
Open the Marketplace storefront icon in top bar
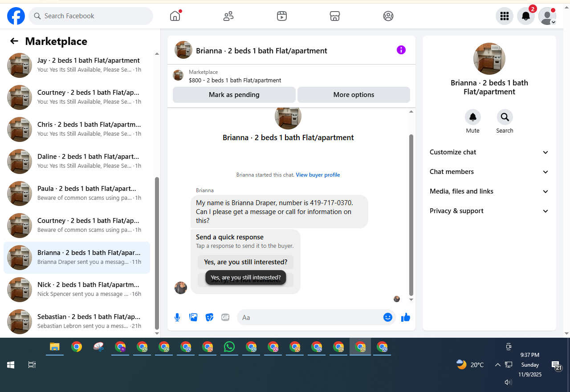(x=335, y=16)
